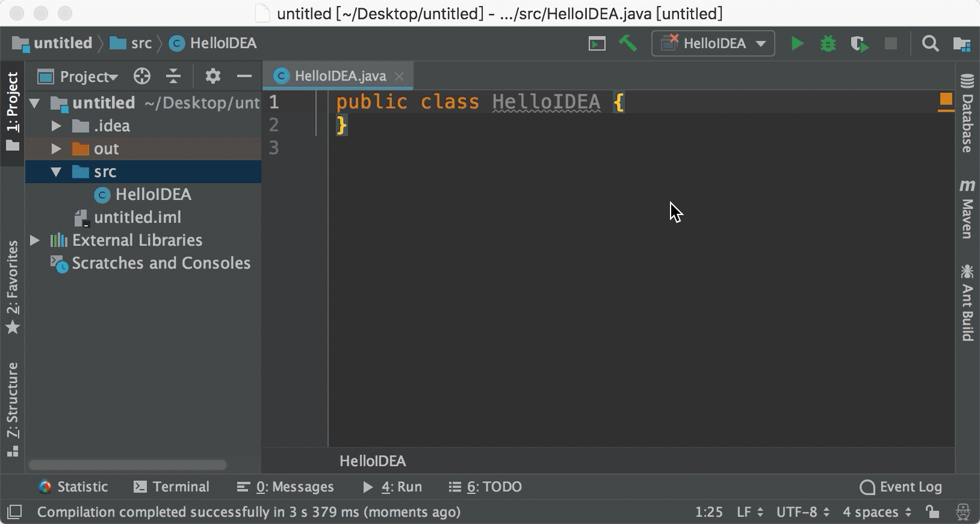Click the Project panel horizontal scrollbar
This screenshot has height=524, width=980.
128,465
